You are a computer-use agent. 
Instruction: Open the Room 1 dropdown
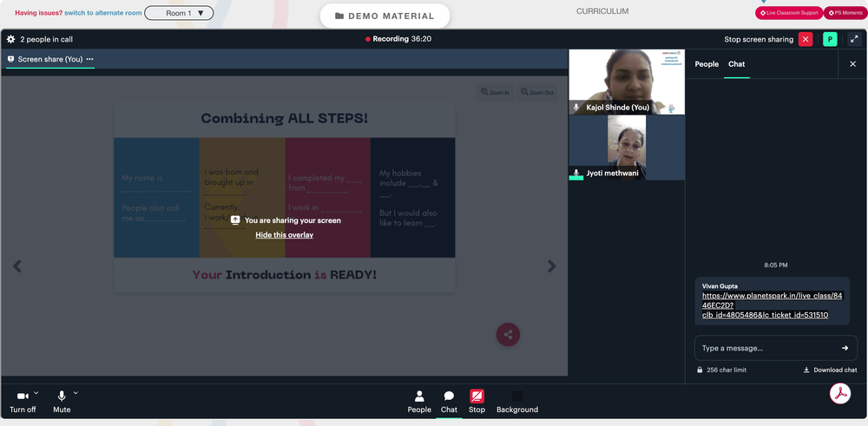pyautogui.click(x=179, y=13)
